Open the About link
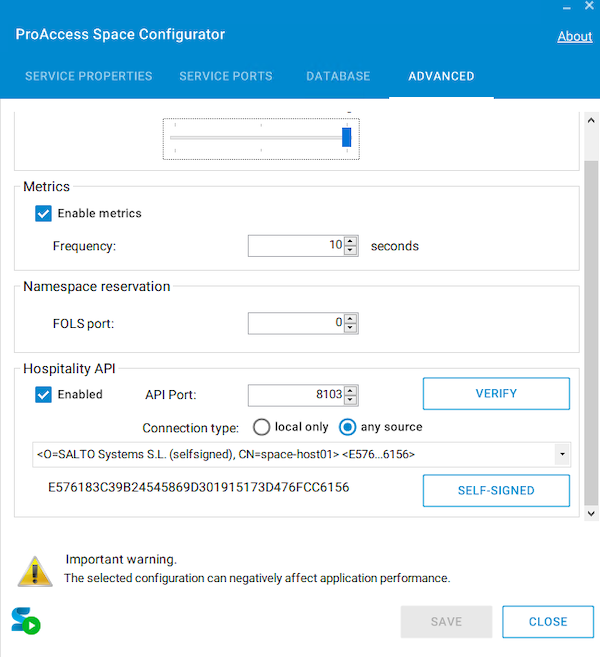 [x=574, y=36]
